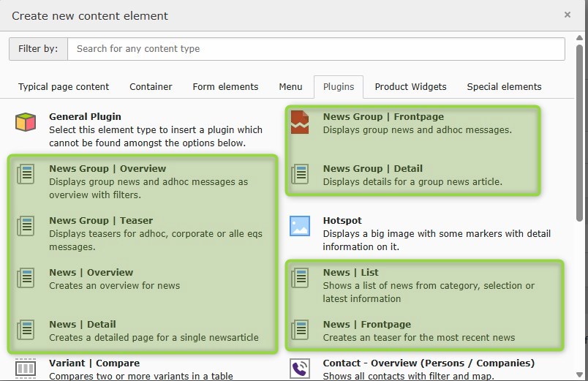The width and height of the screenshot is (588, 381).
Task: Go to the Product Widgets tab
Action: pos(410,86)
